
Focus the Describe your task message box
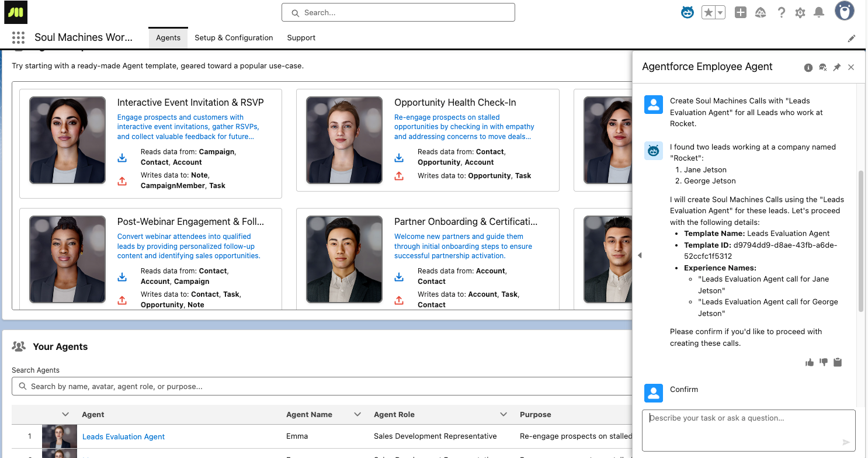749,431
